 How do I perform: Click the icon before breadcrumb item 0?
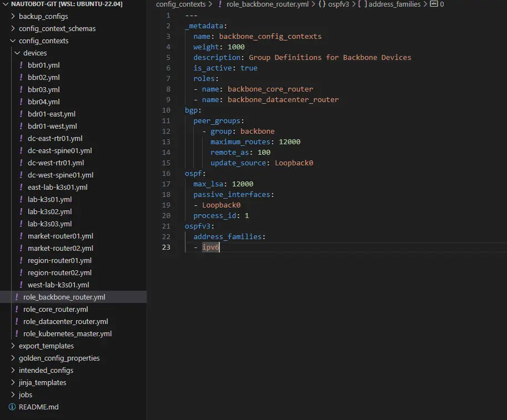coord(434,4)
